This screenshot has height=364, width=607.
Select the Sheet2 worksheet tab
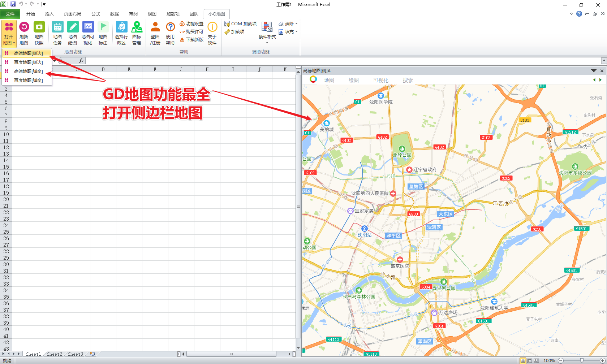pos(54,354)
